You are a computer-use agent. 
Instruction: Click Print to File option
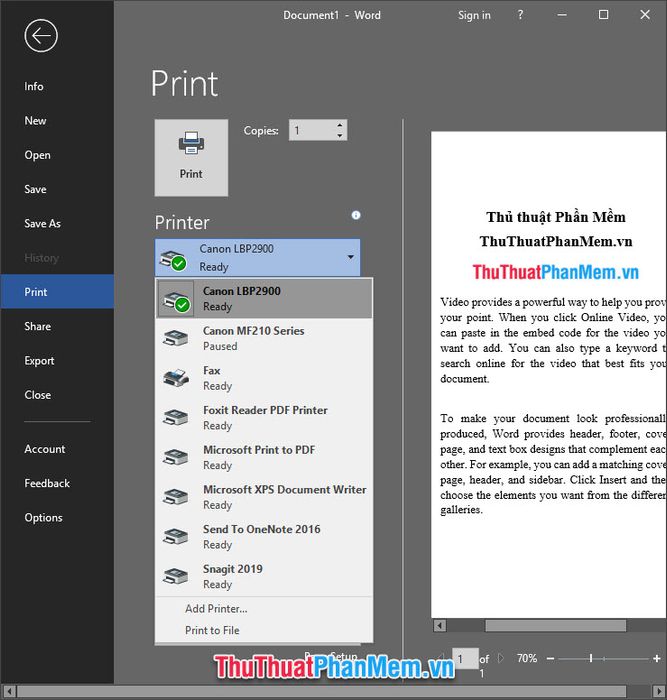264,630
